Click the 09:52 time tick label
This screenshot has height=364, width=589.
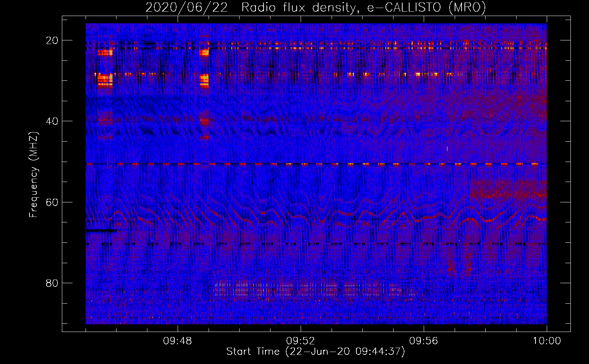(300, 341)
